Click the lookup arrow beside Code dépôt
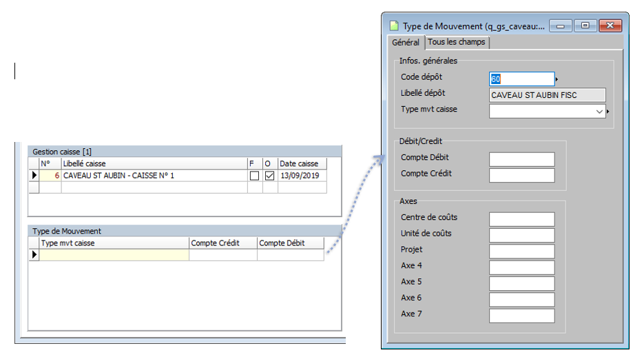Screen dimensions: 644x357 557,79
